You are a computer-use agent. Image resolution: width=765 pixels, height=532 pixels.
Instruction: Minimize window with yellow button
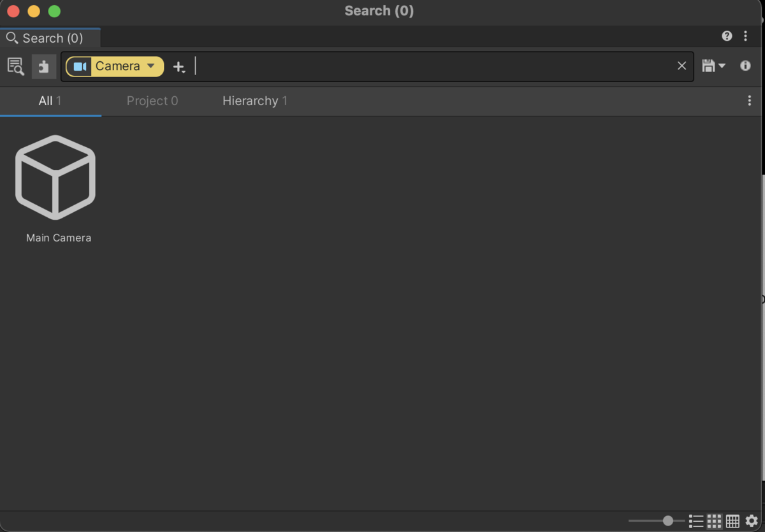[x=34, y=11]
